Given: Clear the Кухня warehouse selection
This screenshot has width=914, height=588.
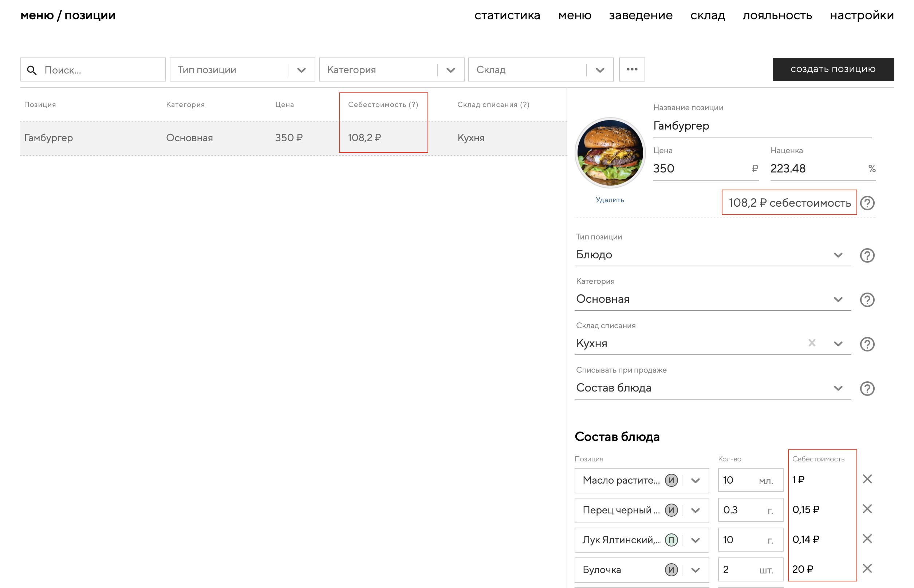Looking at the screenshot, I should 812,343.
